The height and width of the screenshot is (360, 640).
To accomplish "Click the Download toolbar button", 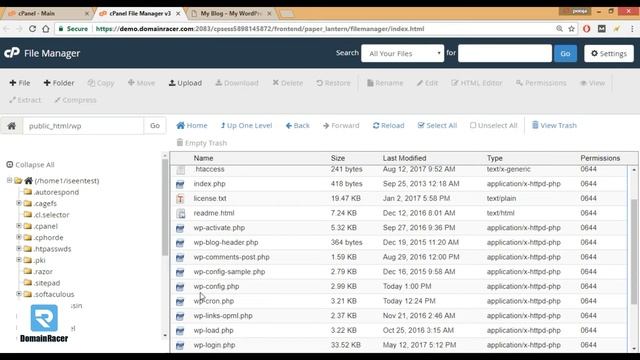I will (237, 83).
